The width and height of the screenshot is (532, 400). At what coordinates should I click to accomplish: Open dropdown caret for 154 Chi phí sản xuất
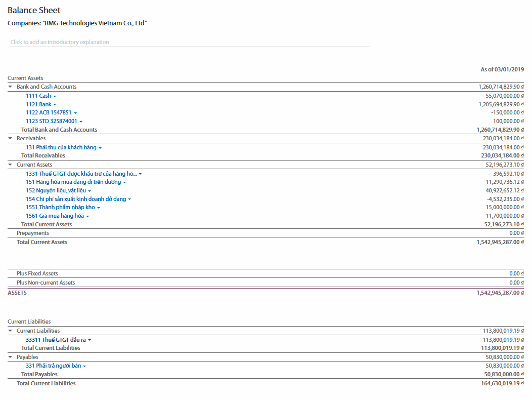[x=129, y=199]
